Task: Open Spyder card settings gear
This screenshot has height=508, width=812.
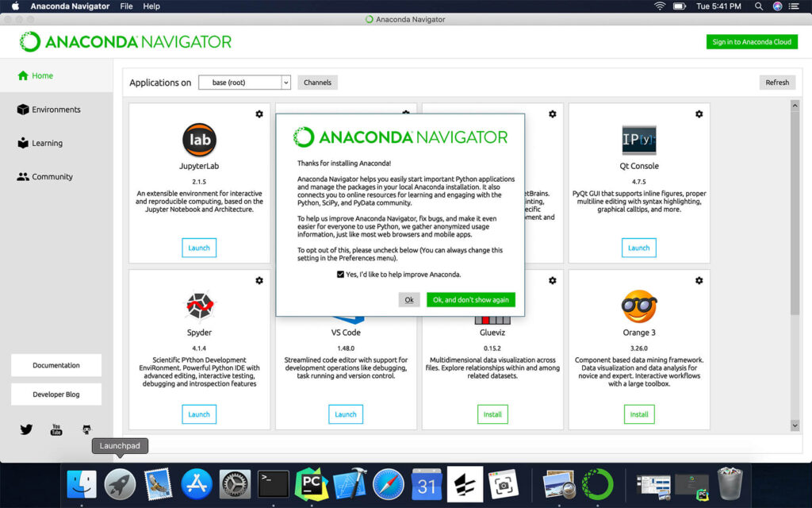Action: tap(259, 280)
